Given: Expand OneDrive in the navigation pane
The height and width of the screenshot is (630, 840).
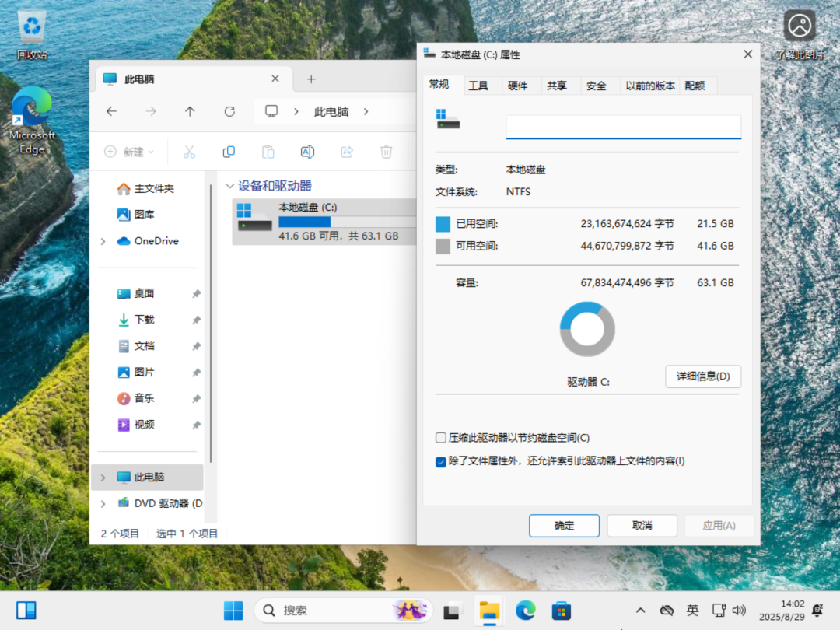Looking at the screenshot, I should click(x=103, y=241).
